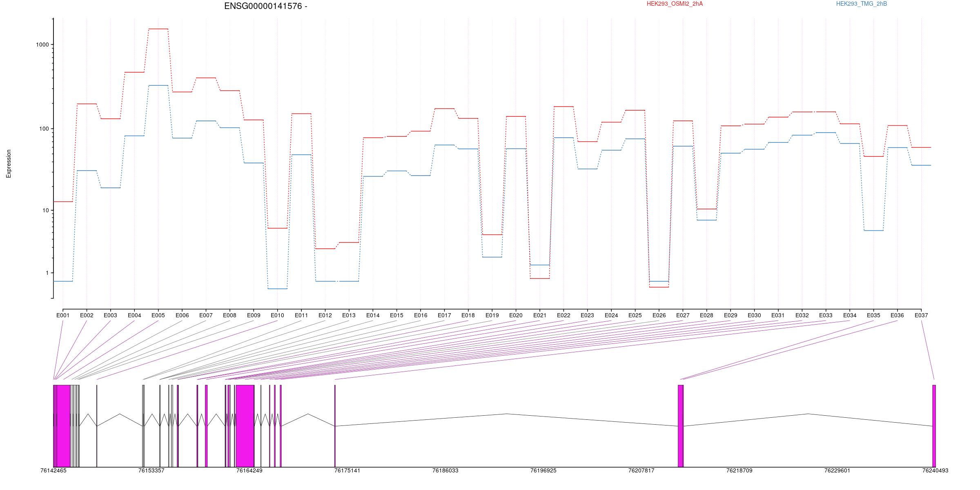
Task: Click exon label E010
Action: (x=277, y=316)
